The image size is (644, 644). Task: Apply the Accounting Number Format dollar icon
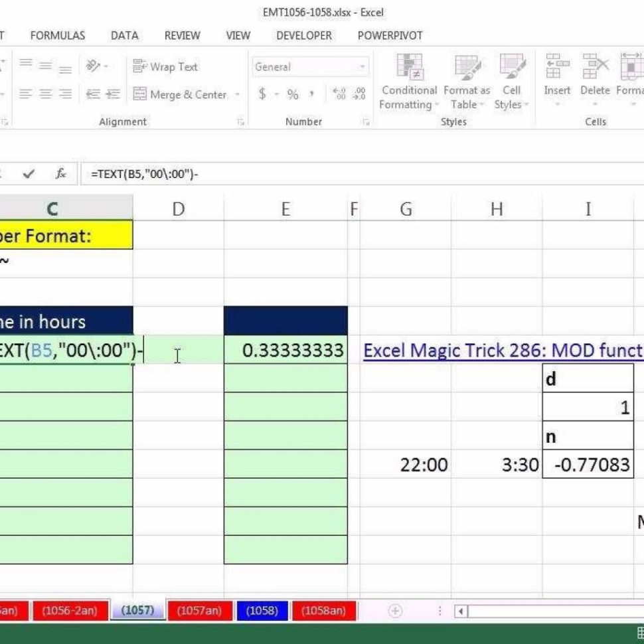(x=262, y=94)
